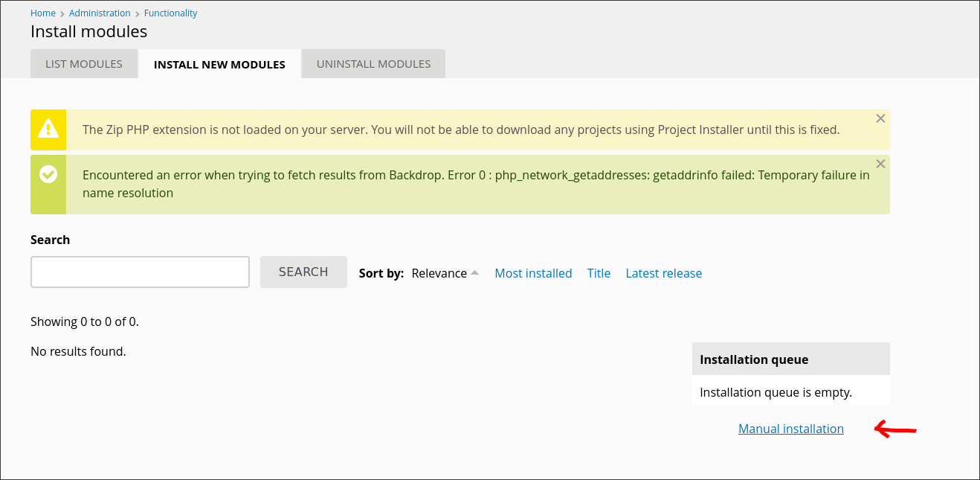Open the Manual installation link

[x=790, y=429]
